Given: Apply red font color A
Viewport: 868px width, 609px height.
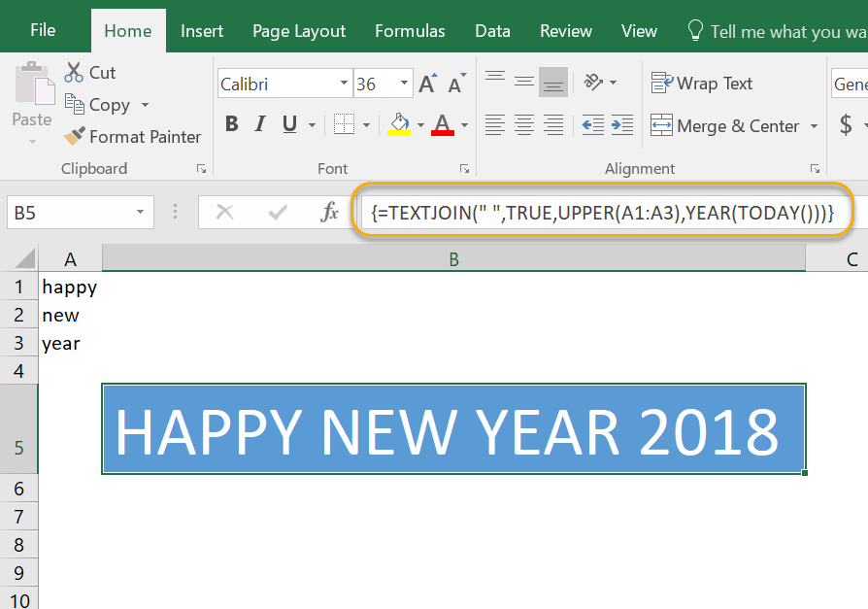Looking at the screenshot, I should (443, 124).
